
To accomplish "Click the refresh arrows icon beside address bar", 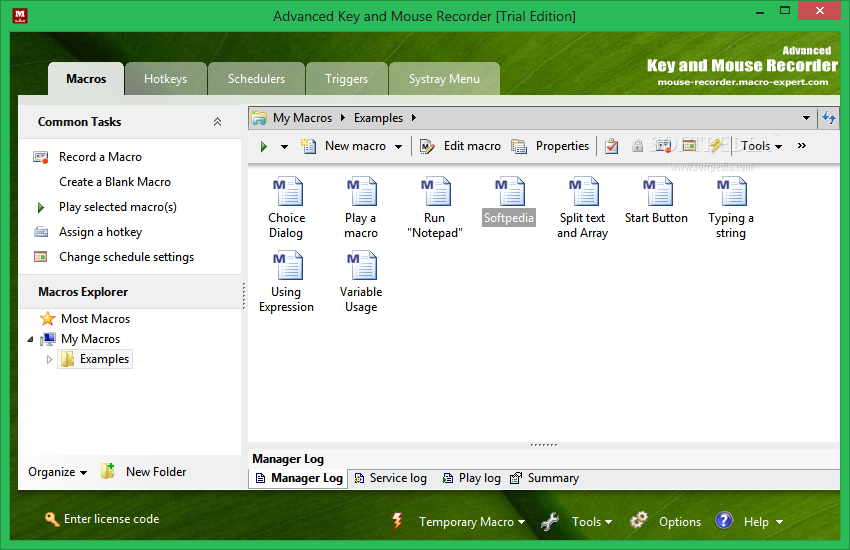I will click(829, 118).
